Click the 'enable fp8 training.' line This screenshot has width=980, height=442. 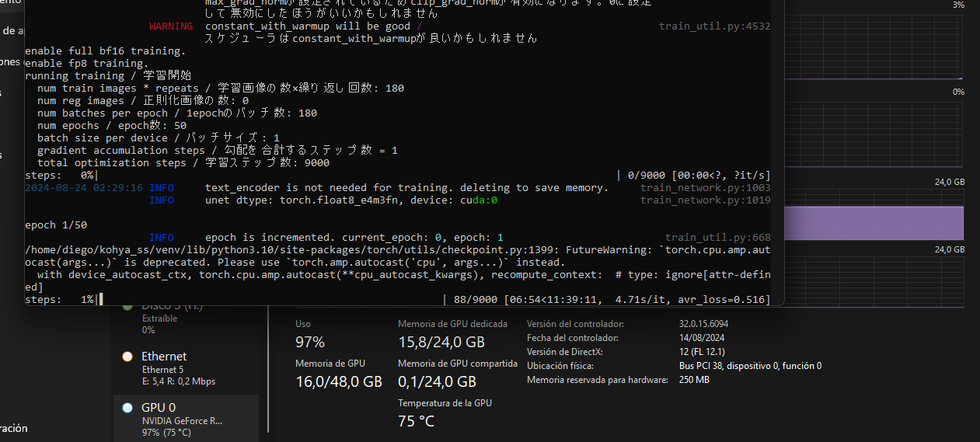point(86,64)
